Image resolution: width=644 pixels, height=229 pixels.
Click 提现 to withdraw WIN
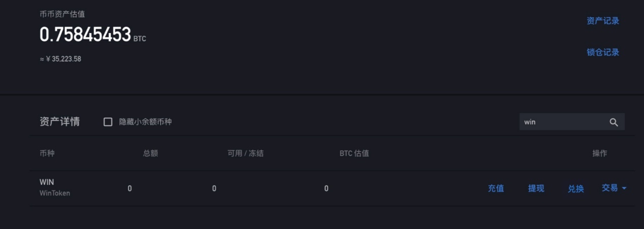coord(536,188)
